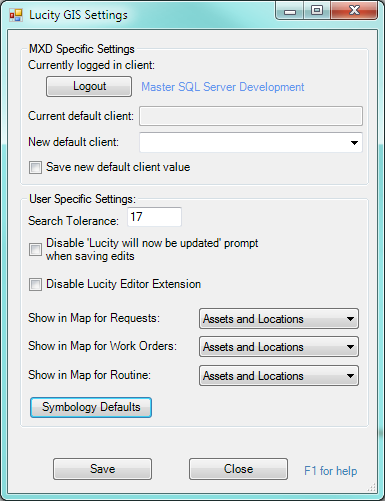Click the Search Tolerance input field
The width and height of the screenshot is (385, 501).
154,217
